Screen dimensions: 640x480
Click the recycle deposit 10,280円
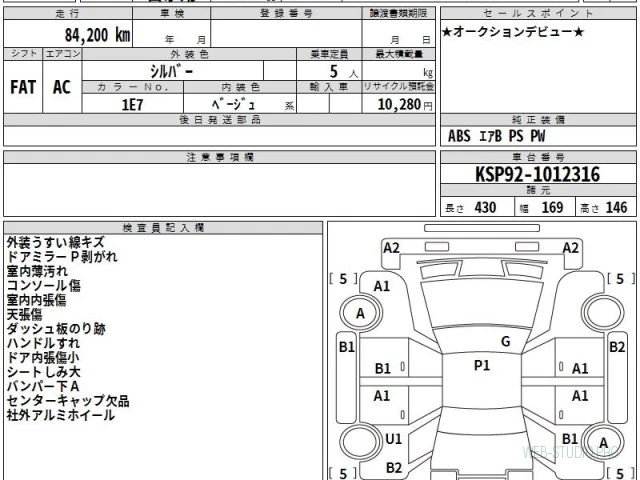(x=404, y=104)
